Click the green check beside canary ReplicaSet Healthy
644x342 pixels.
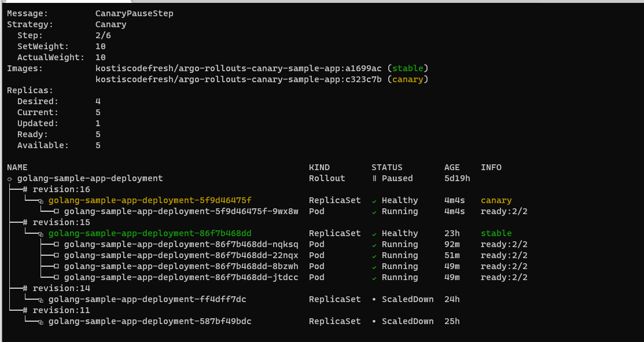374,201
